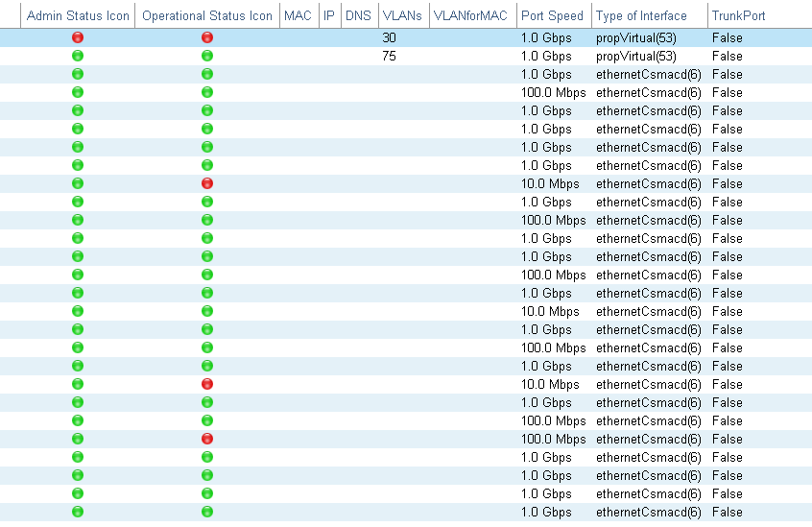Select the VLAN cell showing 30
Screen dimensions: 812x527
tap(389, 37)
